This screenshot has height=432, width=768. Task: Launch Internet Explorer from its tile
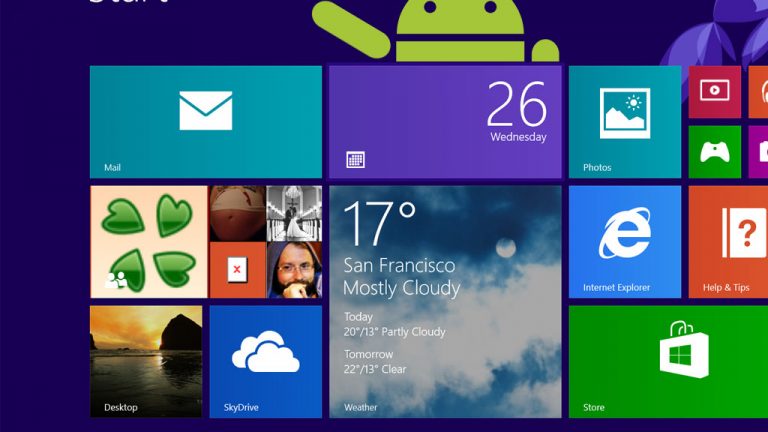point(624,241)
